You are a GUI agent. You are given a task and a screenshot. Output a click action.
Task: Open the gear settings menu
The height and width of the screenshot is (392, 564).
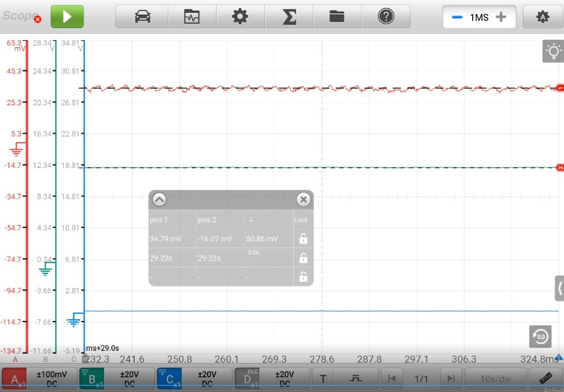240,17
